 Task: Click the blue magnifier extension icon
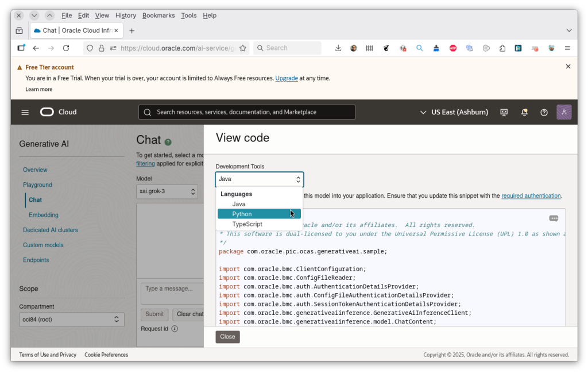[x=420, y=48]
